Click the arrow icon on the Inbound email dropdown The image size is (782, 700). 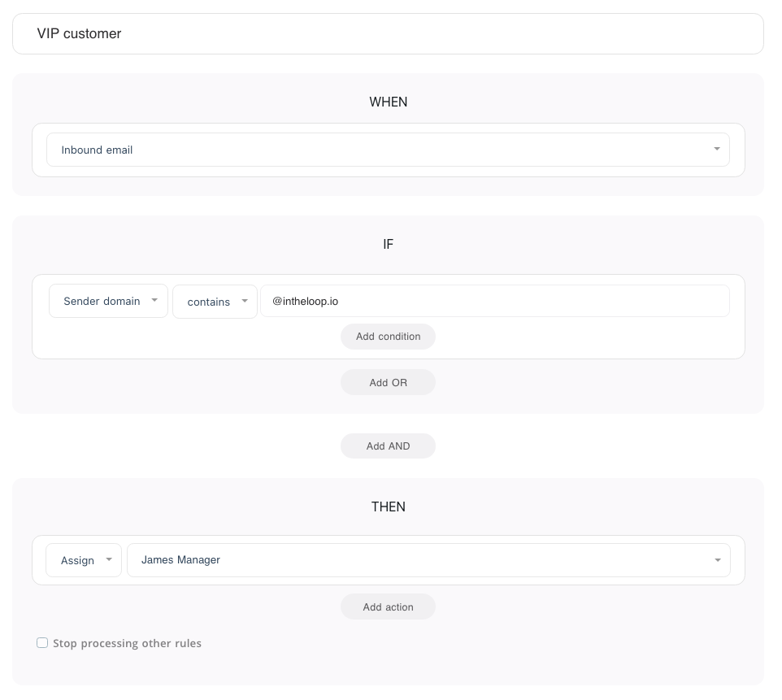716,150
